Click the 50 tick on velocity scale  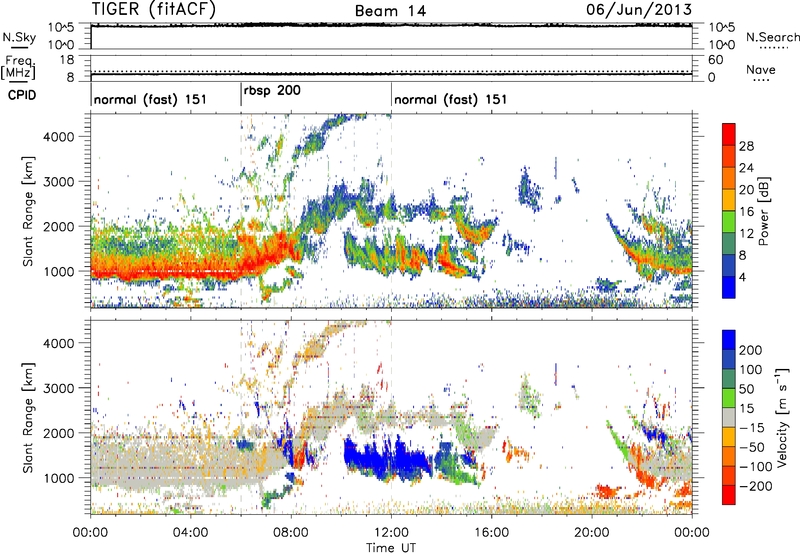[746, 389]
